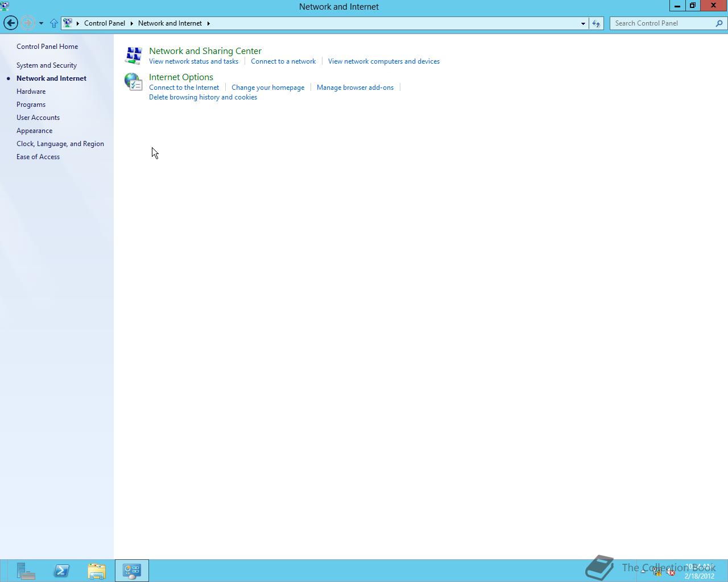Screen dimensions: 728x582
Task: Click Delete browsing history and cookies
Action: coord(203,97)
